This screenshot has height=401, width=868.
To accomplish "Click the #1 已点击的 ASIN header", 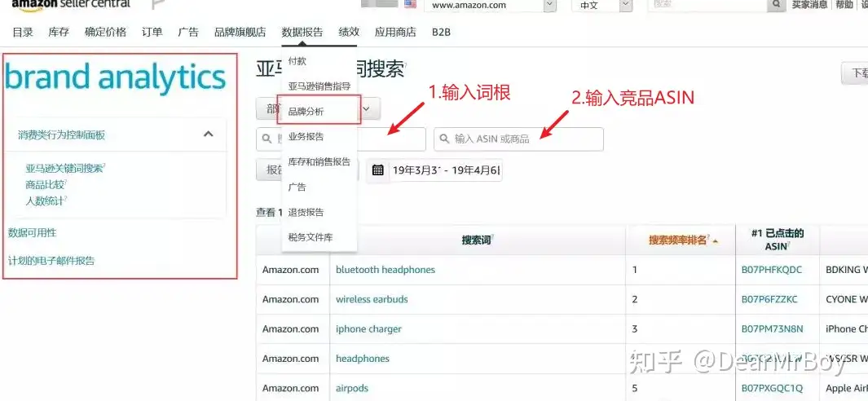I will click(778, 240).
